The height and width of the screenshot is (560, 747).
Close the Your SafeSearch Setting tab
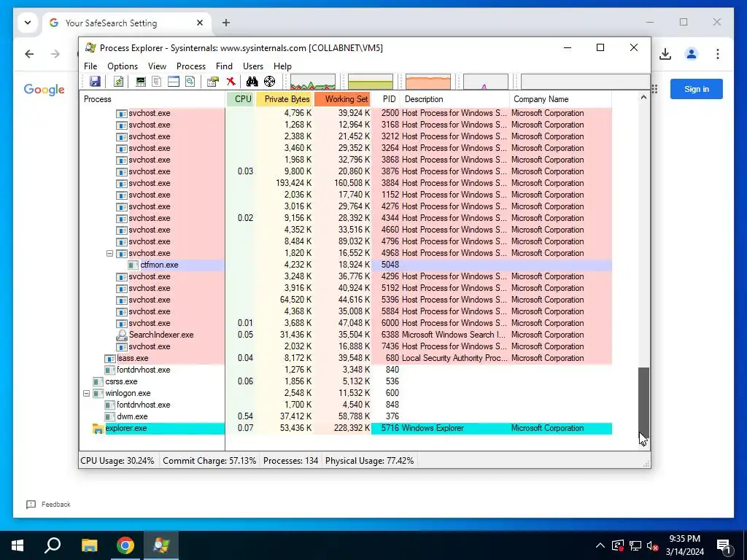200,23
